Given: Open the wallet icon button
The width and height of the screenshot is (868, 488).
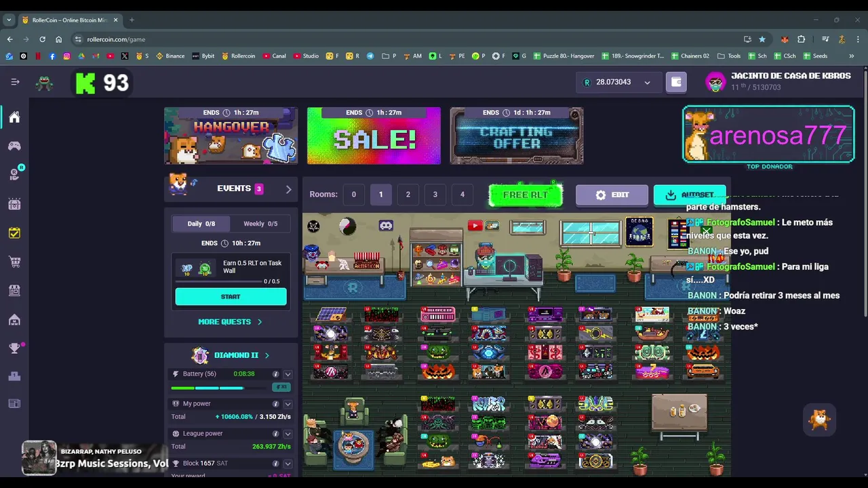Looking at the screenshot, I should [676, 82].
